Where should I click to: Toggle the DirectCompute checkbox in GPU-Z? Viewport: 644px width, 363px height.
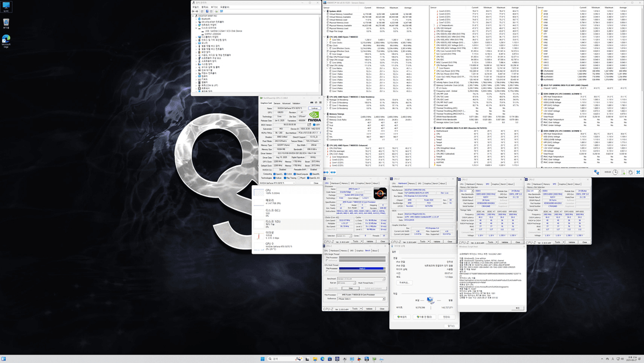(x=295, y=174)
